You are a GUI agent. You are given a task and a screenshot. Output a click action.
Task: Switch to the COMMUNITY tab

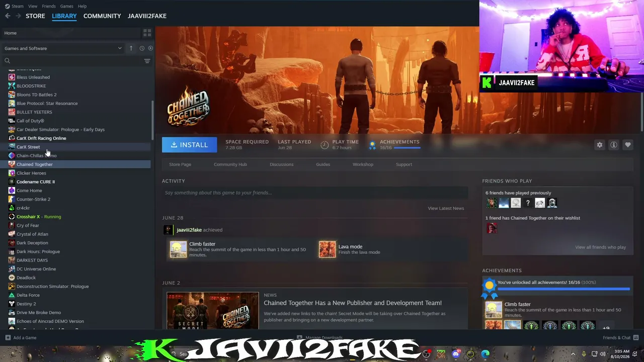[102, 16]
